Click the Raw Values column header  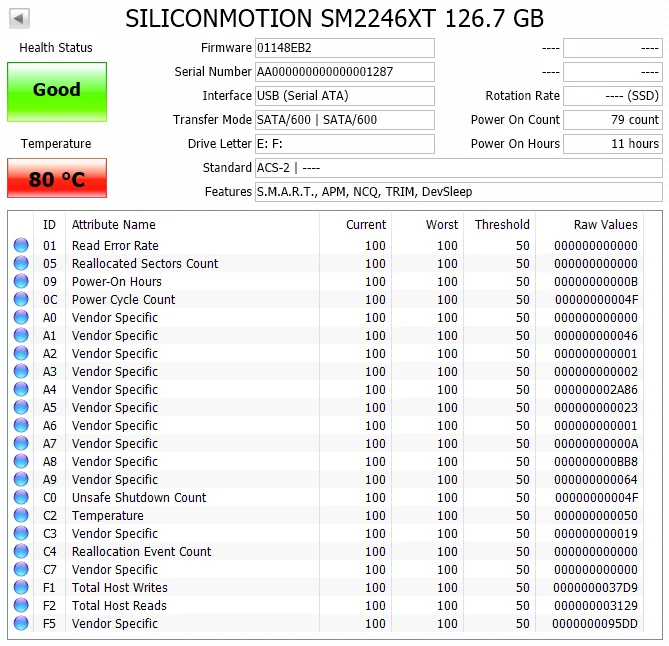[x=605, y=224]
